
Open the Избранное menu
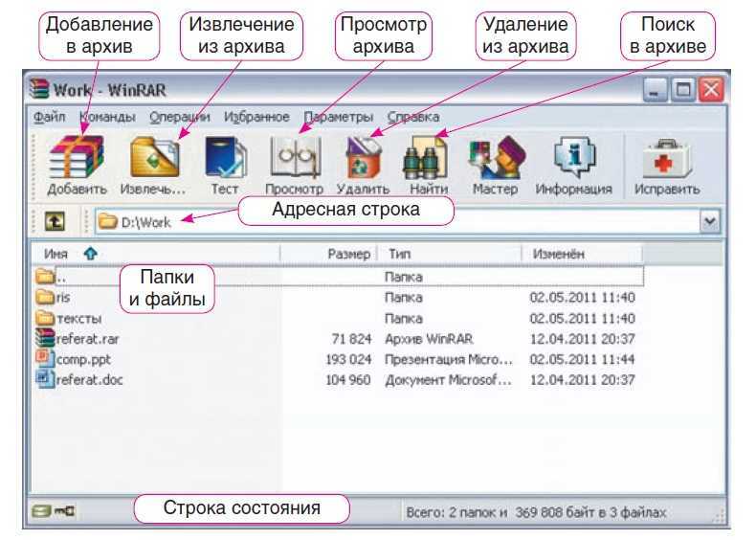256,117
